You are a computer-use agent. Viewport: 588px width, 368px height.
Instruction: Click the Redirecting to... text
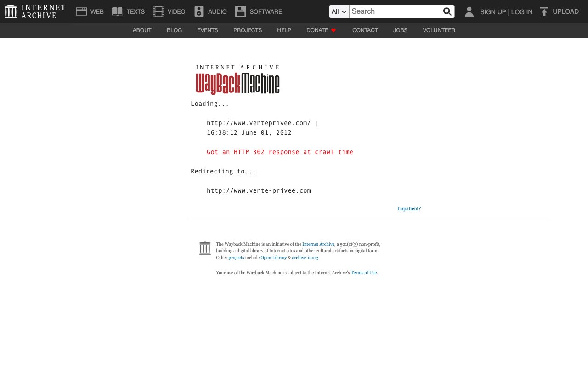[223, 171]
